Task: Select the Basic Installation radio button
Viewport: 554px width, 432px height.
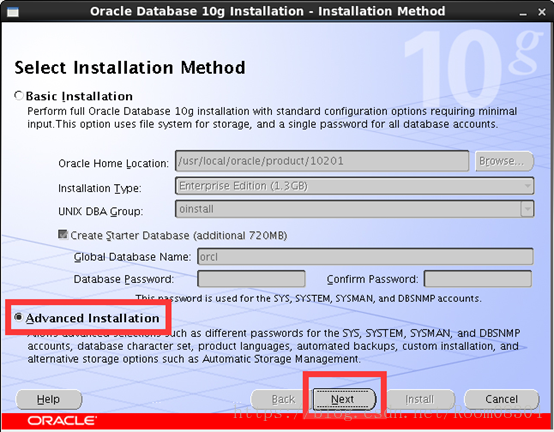Action: (19, 96)
